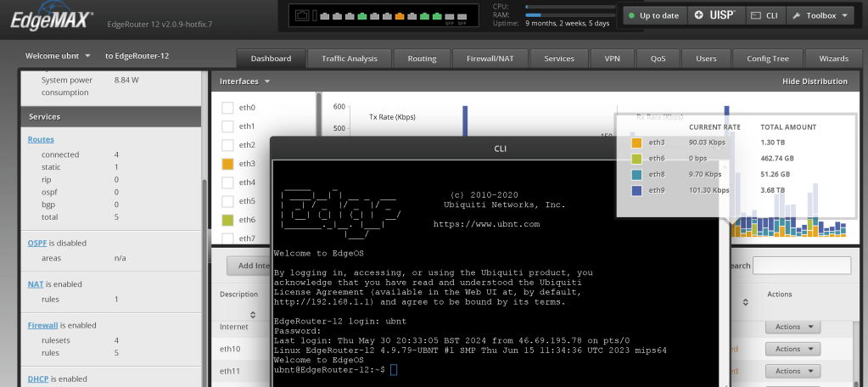Open the Routes link in Services
This screenshot has height=387, width=868.
[41, 139]
